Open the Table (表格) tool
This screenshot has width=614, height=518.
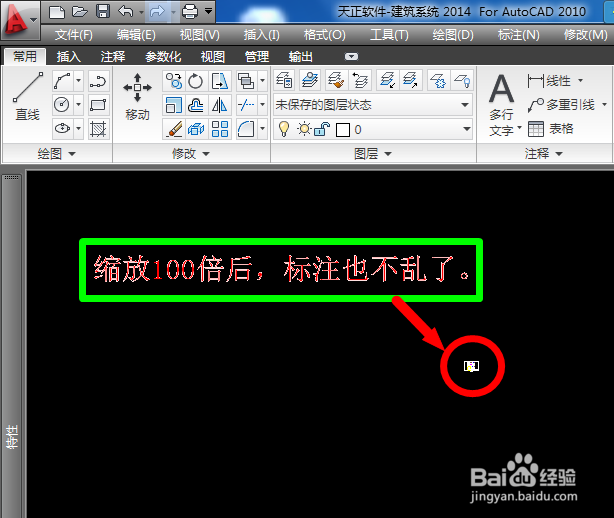[551, 129]
